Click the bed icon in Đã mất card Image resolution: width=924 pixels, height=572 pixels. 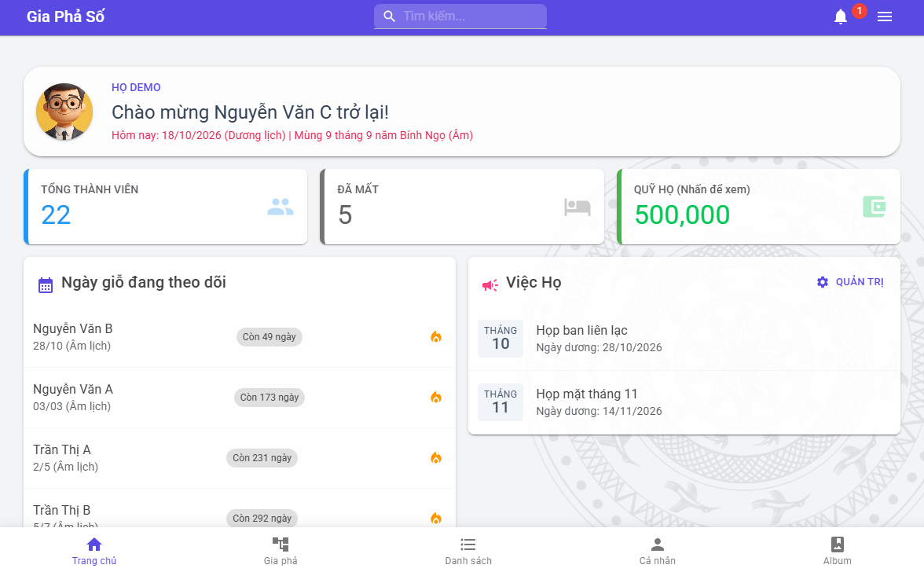coord(577,207)
